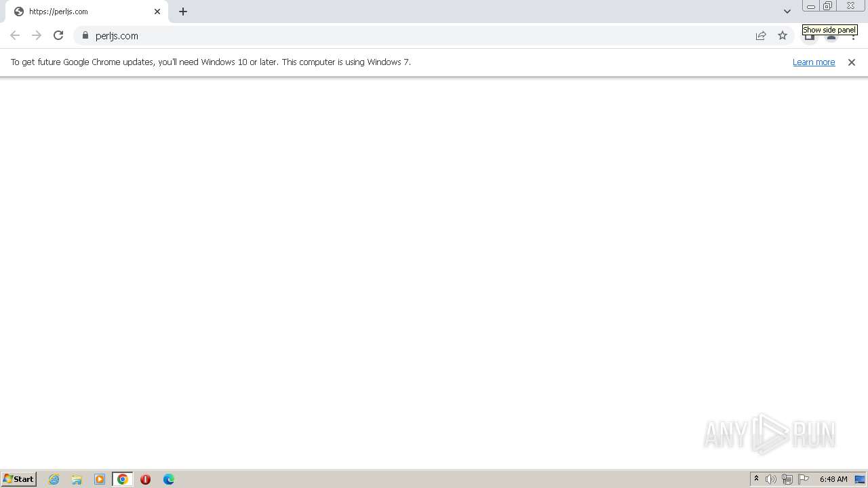The height and width of the screenshot is (488, 868).
Task: Click Show desktop icon in tray
Action: [x=860, y=479]
